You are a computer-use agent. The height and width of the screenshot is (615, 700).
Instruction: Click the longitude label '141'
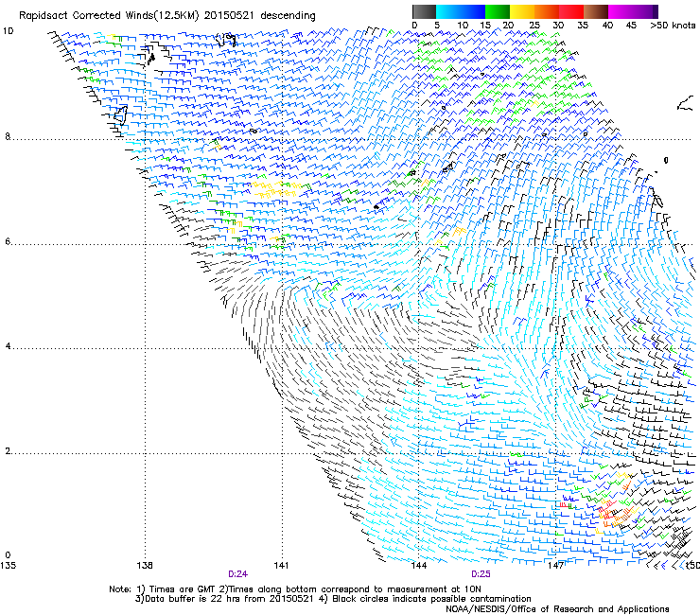[281, 566]
